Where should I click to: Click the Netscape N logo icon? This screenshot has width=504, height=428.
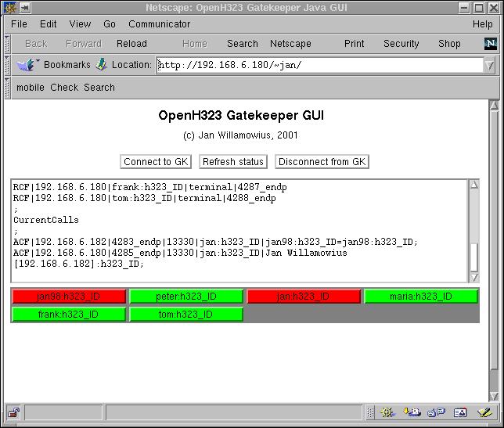coord(490,44)
